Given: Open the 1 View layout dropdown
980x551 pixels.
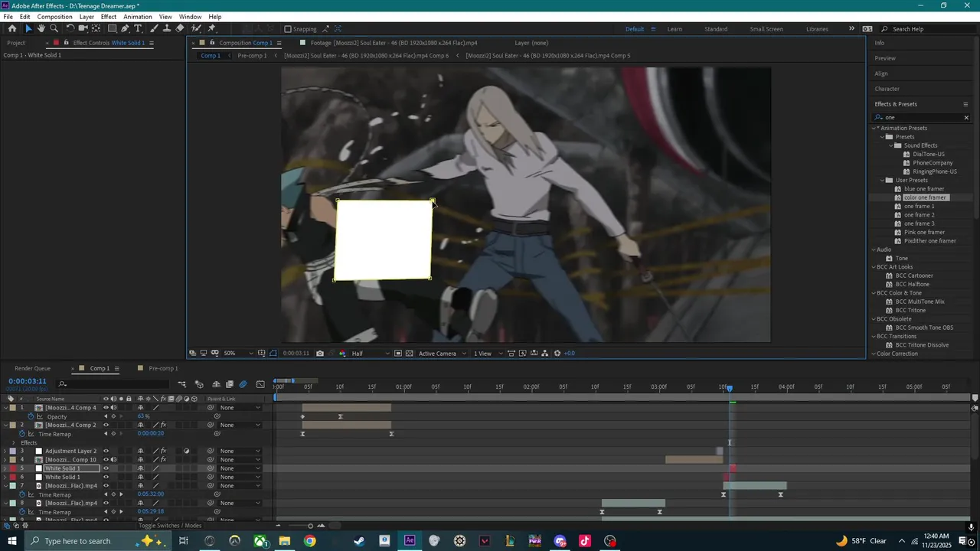Looking at the screenshot, I should [x=487, y=354].
